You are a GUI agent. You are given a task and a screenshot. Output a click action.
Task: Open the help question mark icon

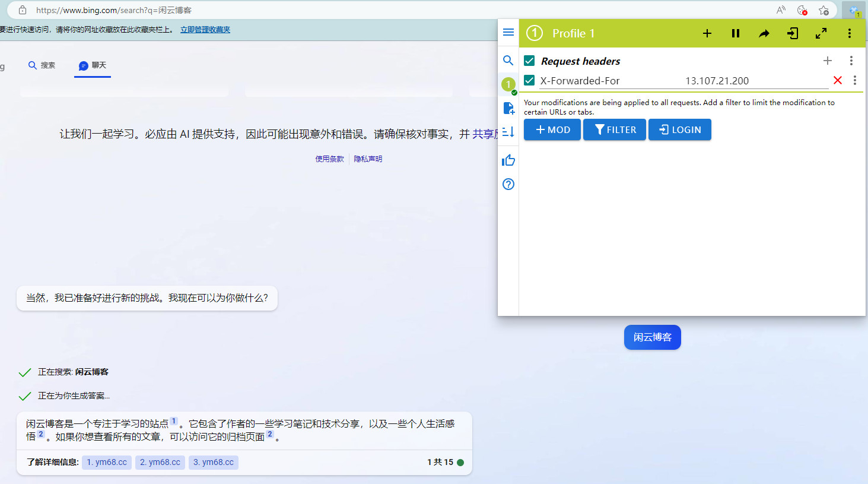point(508,184)
